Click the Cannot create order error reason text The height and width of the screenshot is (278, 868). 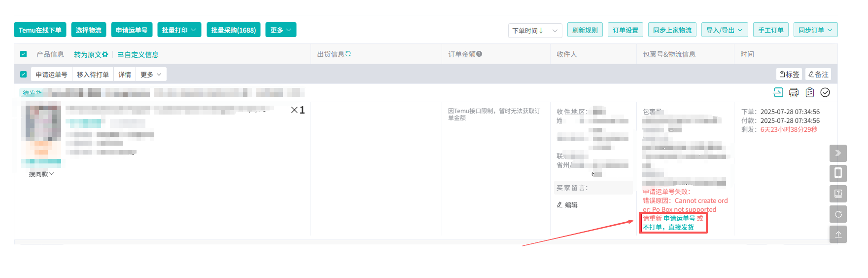click(685, 205)
